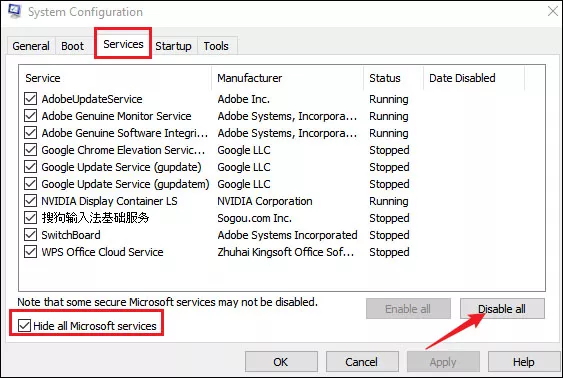Switch to the General tab
The width and height of the screenshot is (563, 378).
tap(31, 46)
